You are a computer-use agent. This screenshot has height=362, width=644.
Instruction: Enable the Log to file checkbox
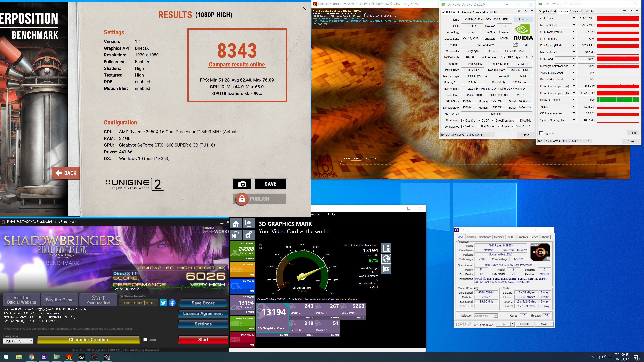541,133
